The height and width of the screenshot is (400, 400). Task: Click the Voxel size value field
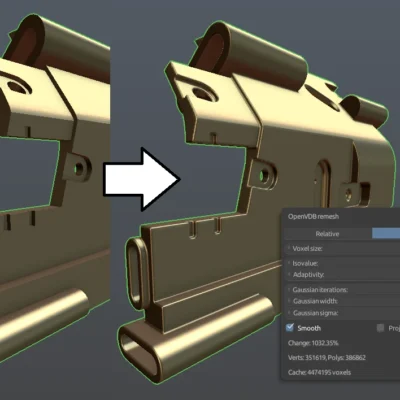(342, 249)
